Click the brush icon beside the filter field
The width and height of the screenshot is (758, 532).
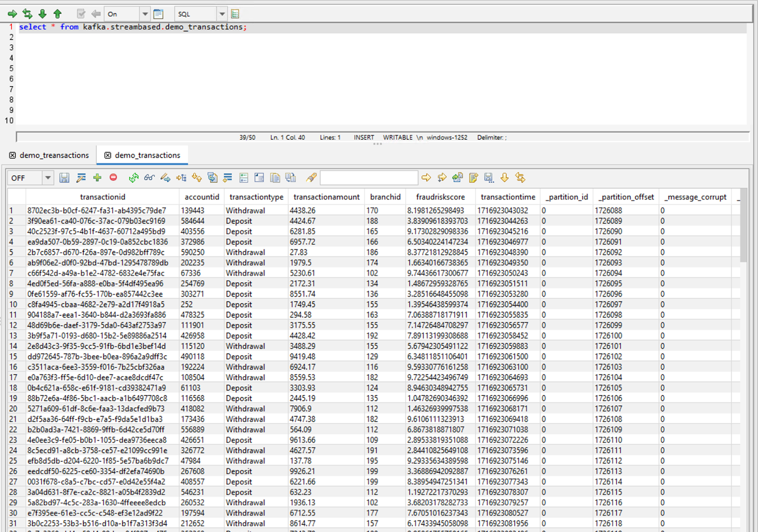tap(311, 177)
